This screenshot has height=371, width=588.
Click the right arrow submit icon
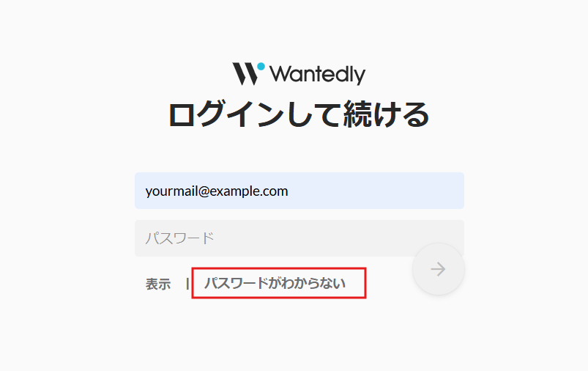438,269
